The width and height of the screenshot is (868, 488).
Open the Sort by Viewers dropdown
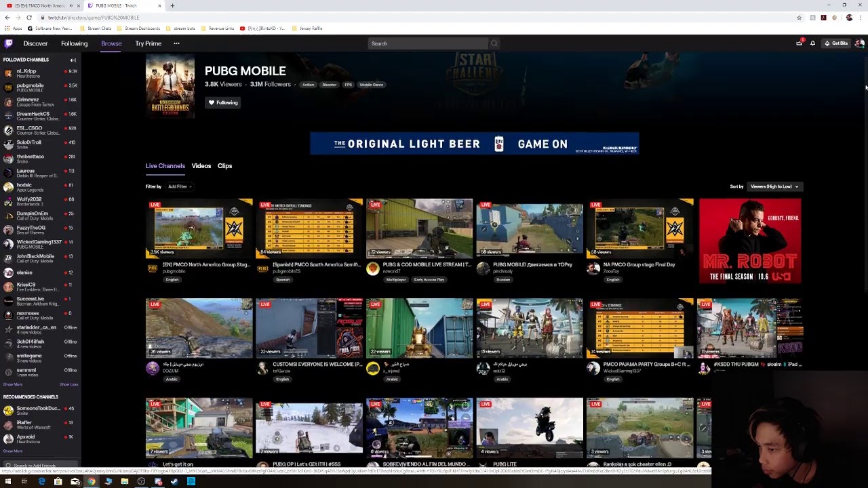(x=774, y=186)
